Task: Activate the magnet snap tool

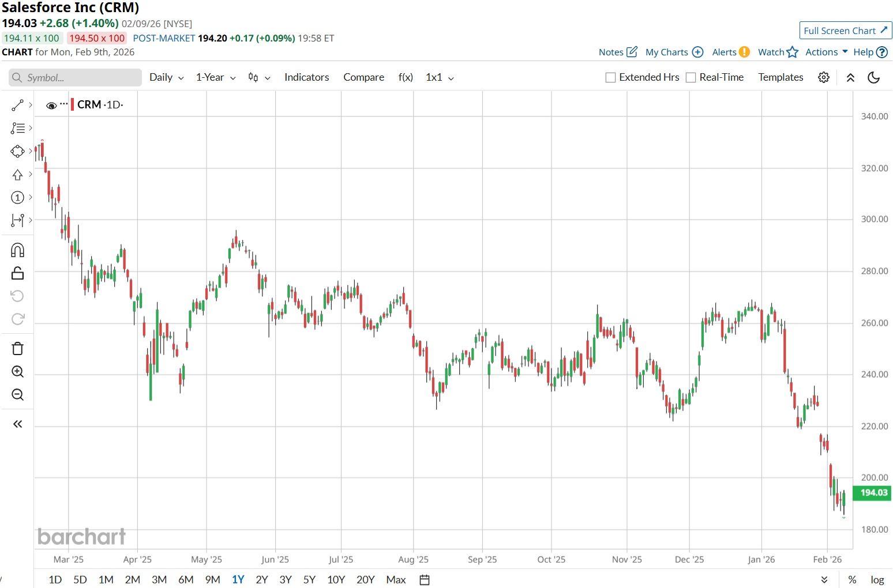Action: point(17,250)
